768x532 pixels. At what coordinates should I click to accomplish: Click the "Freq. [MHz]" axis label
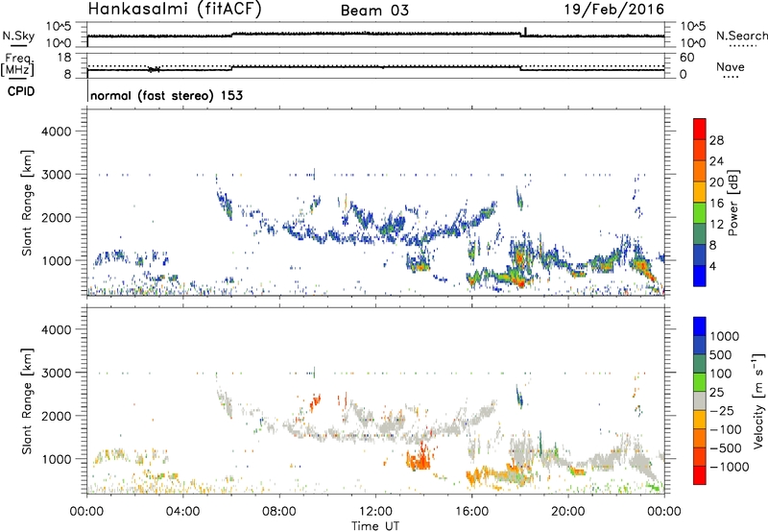coord(18,64)
